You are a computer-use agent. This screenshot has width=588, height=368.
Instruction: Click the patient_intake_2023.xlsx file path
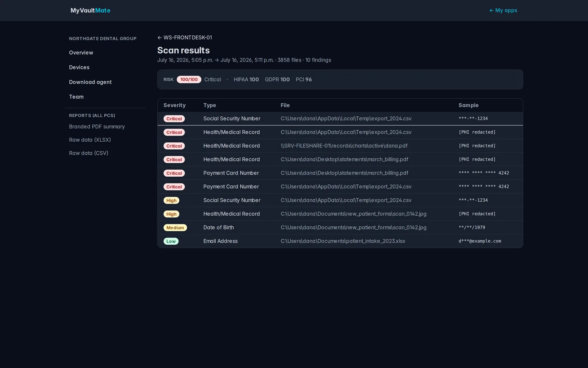click(343, 241)
